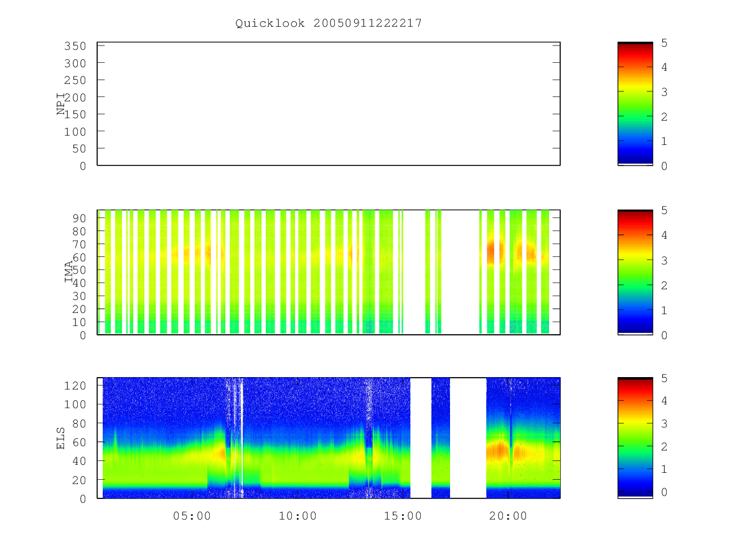
Task: Click the NPI panel color scale bar
Action: (635, 104)
